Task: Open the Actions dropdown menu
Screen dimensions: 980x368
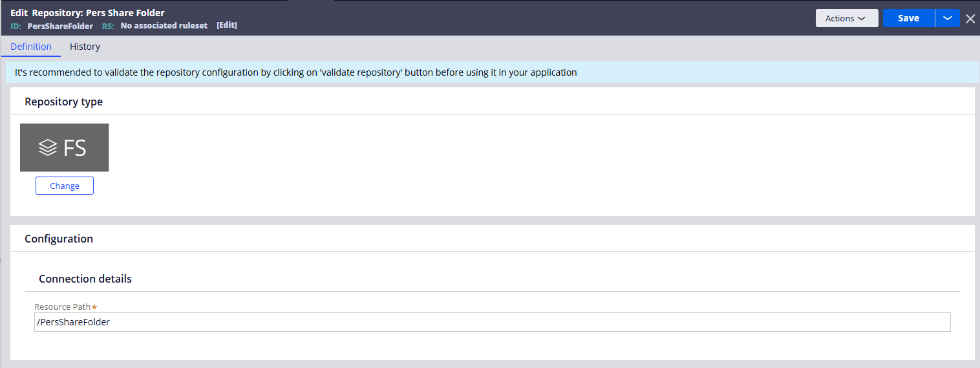Action: tap(846, 18)
